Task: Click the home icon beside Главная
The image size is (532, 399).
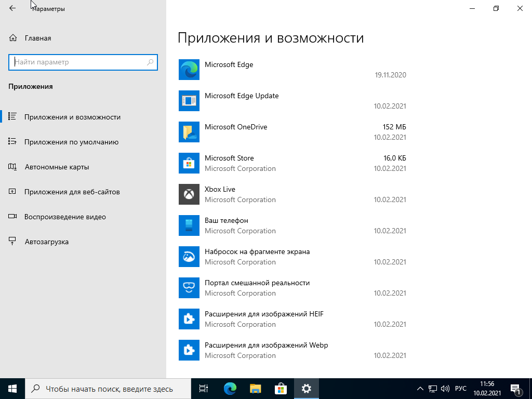Action: (12, 38)
